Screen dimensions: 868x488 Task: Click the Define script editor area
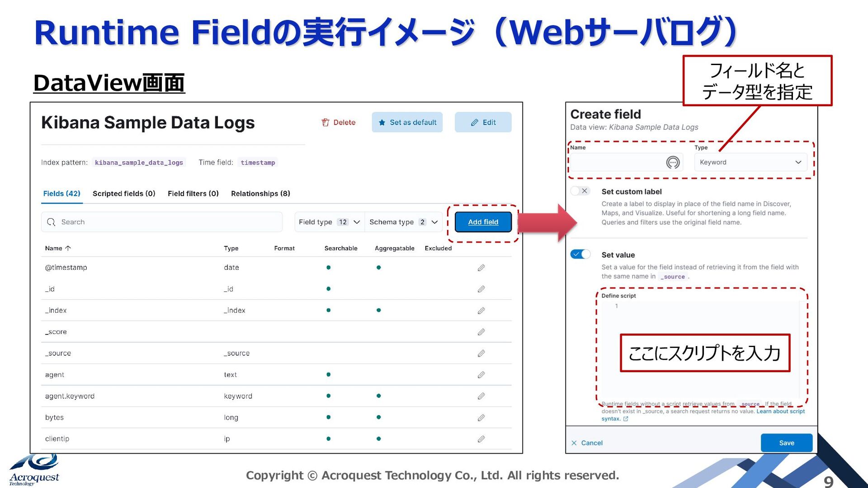(x=701, y=350)
